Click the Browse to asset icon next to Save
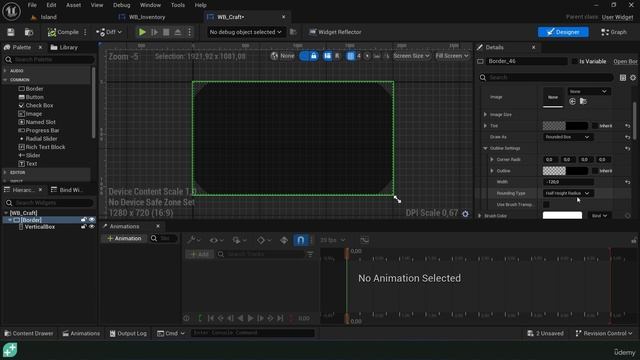The height and width of the screenshot is (360, 640). click(29, 32)
